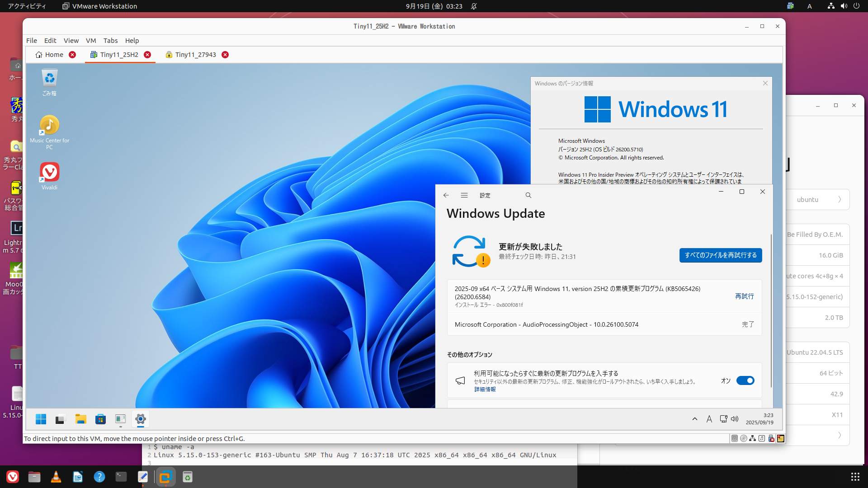Switch to Tiny11_27943 tab

(195, 55)
